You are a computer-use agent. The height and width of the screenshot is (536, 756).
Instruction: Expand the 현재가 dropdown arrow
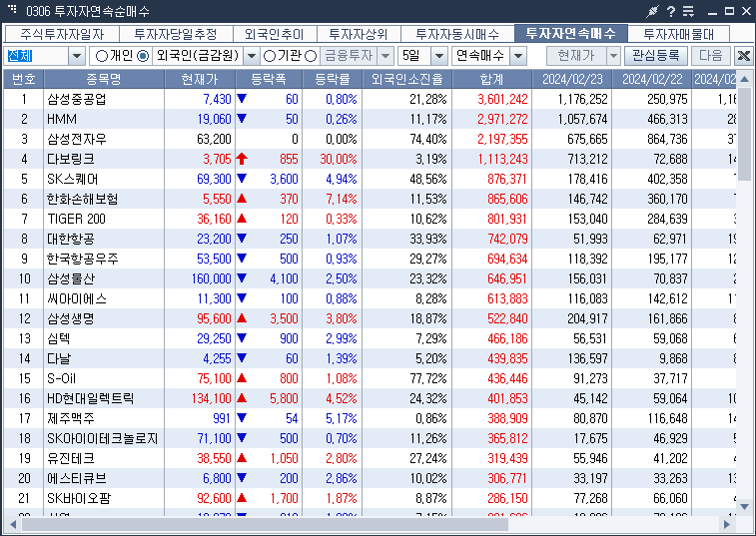[613, 56]
